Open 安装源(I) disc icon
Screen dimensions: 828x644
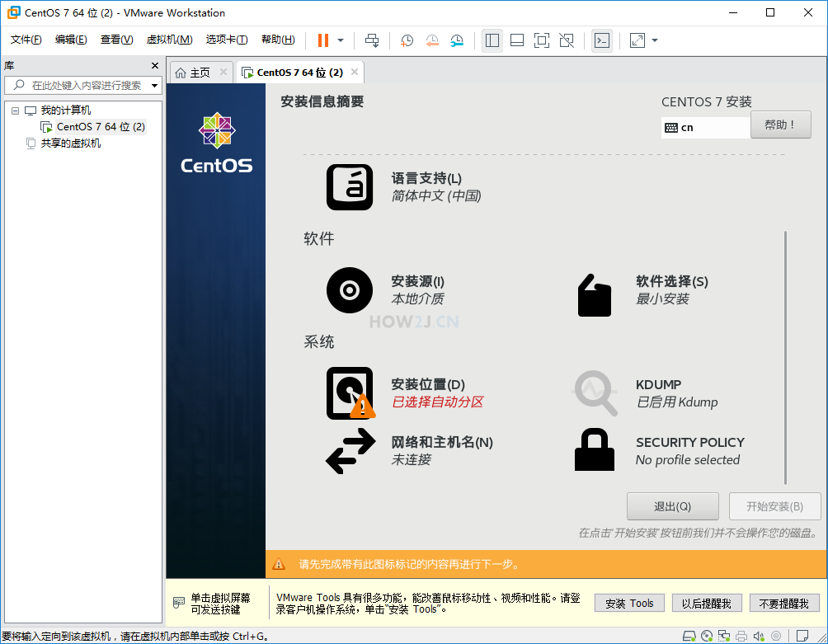tap(350, 289)
